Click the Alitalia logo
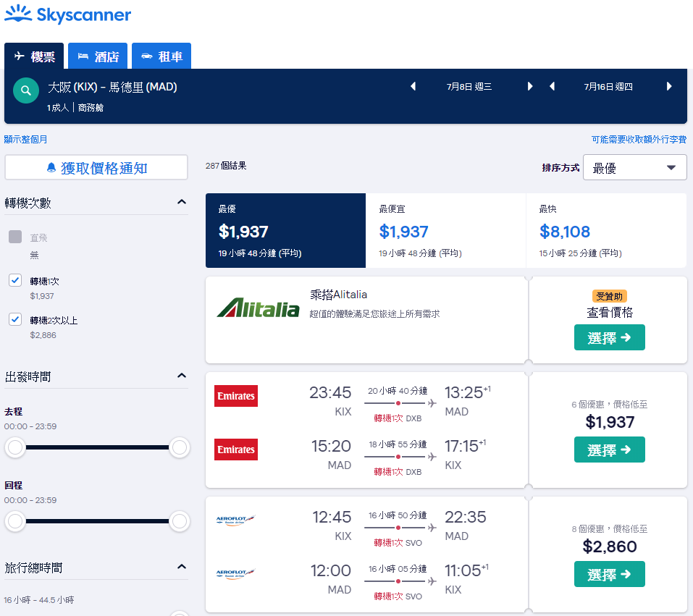The image size is (693, 616). coord(258,308)
